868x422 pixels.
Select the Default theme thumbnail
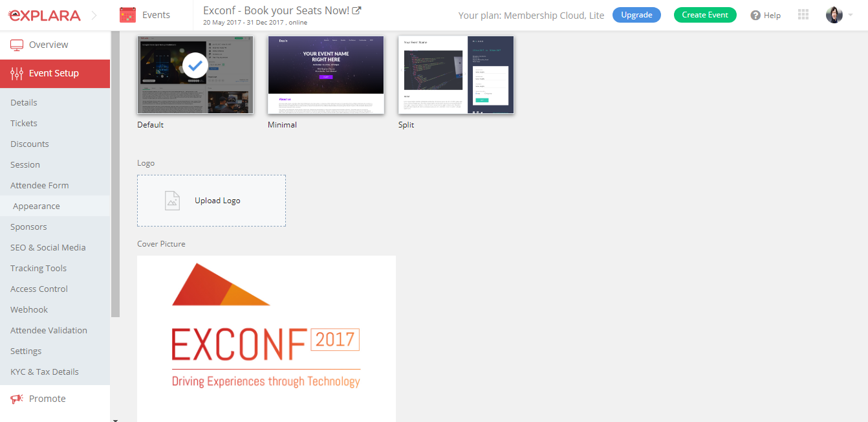(195, 75)
